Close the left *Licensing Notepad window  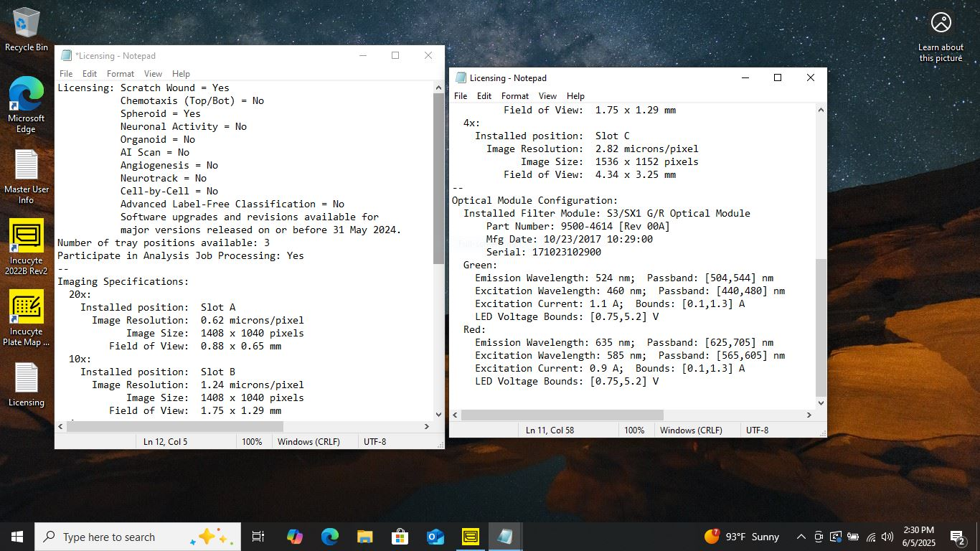tap(428, 56)
